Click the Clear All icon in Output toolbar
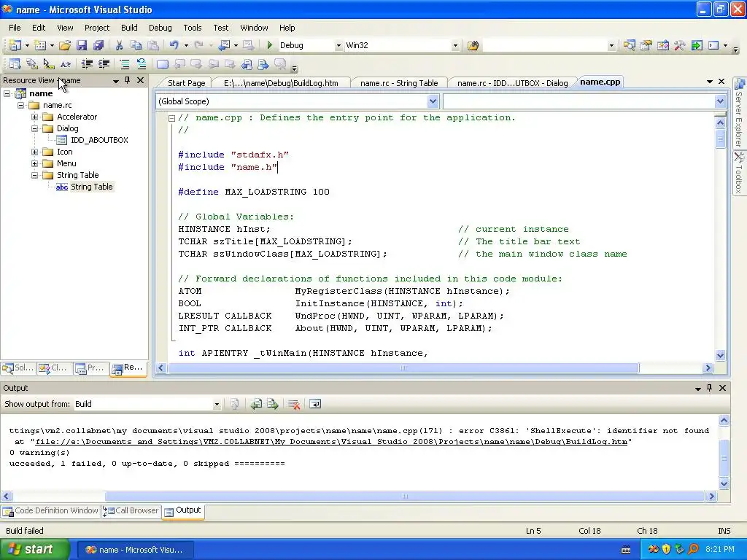 coord(294,404)
